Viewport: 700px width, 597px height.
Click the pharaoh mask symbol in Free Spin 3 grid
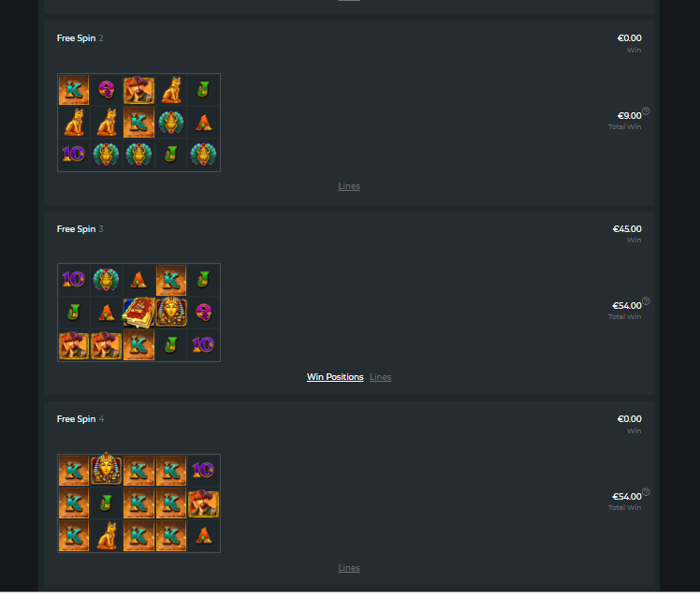point(171,312)
